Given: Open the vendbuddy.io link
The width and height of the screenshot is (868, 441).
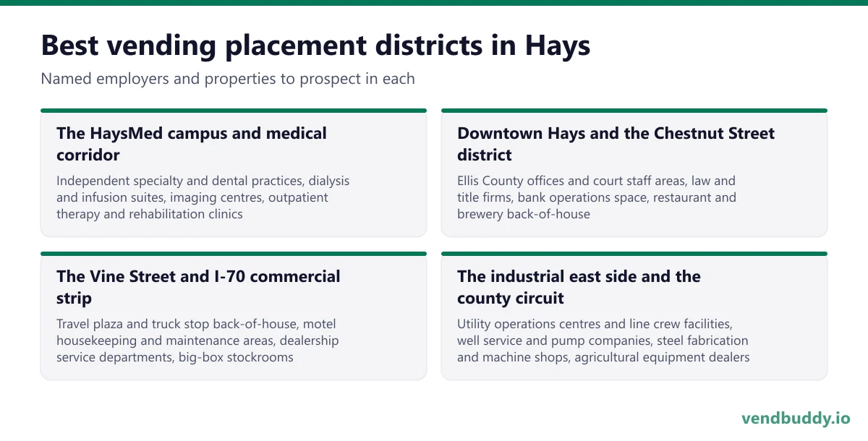Looking at the screenshot, I should [796, 419].
